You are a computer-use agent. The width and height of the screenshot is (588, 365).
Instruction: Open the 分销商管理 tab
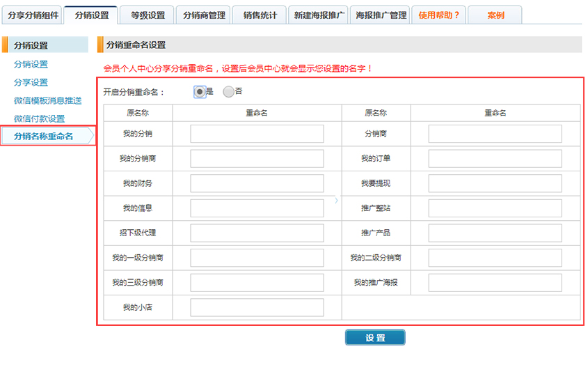click(x=204, y=15)
